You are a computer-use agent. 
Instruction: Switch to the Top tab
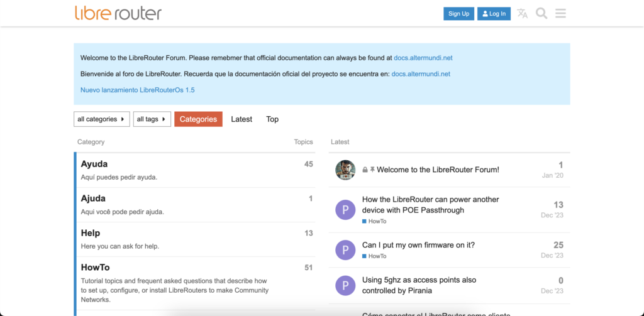coord(272,119)
